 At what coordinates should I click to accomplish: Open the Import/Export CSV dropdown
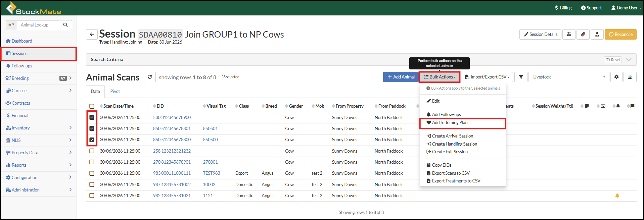pos(487,77)
